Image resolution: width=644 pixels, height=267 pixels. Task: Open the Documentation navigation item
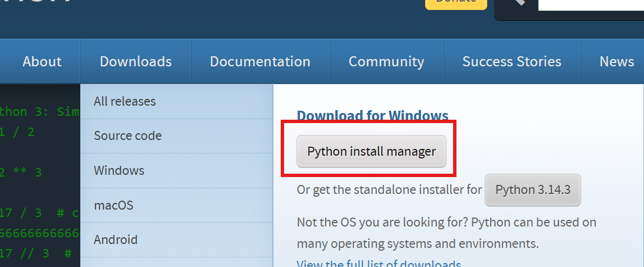pyautogui.click(x=260, y=62)
